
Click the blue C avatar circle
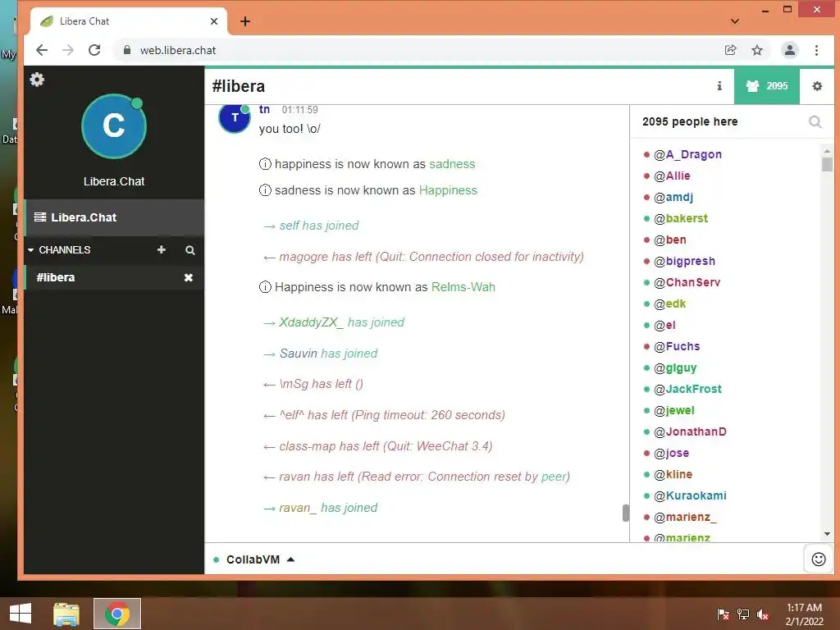point(113,126)
